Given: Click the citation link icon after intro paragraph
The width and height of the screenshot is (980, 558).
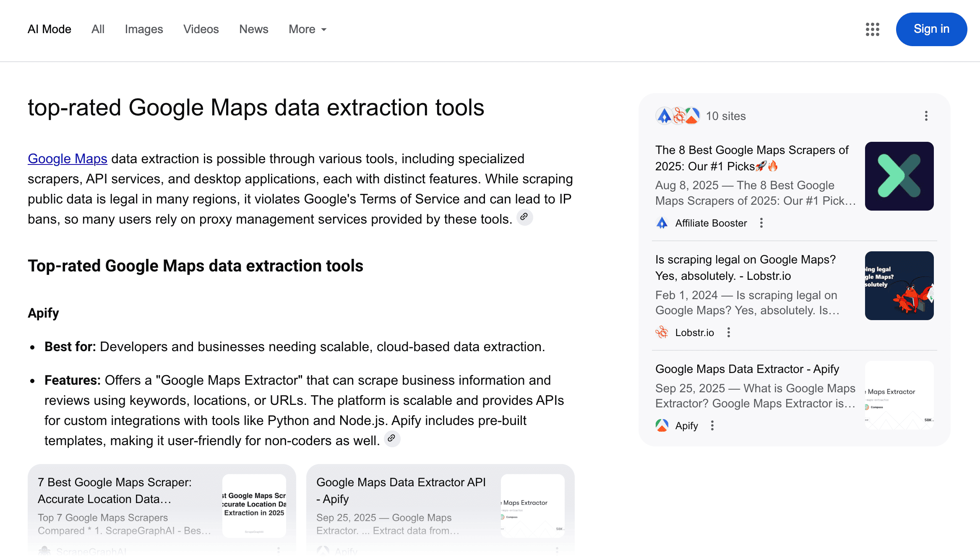Looking at the screenshot, I should (x=524, y=217).
